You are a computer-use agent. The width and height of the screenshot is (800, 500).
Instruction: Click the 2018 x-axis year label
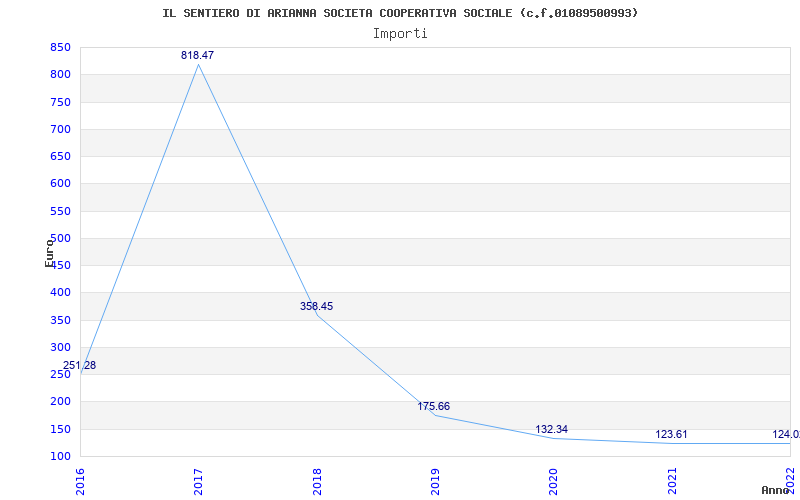click(x=317, y=481)
